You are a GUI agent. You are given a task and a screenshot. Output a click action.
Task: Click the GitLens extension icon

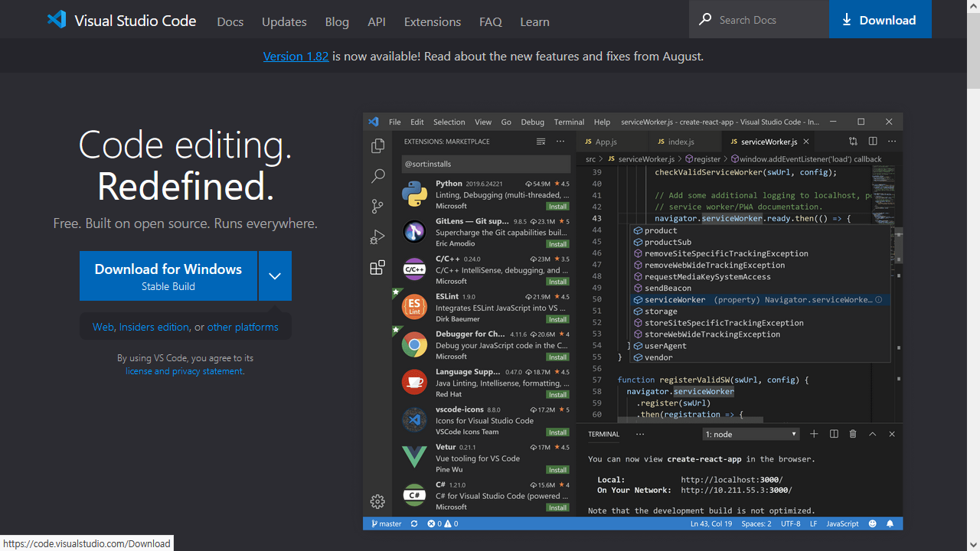click(414, 232)
